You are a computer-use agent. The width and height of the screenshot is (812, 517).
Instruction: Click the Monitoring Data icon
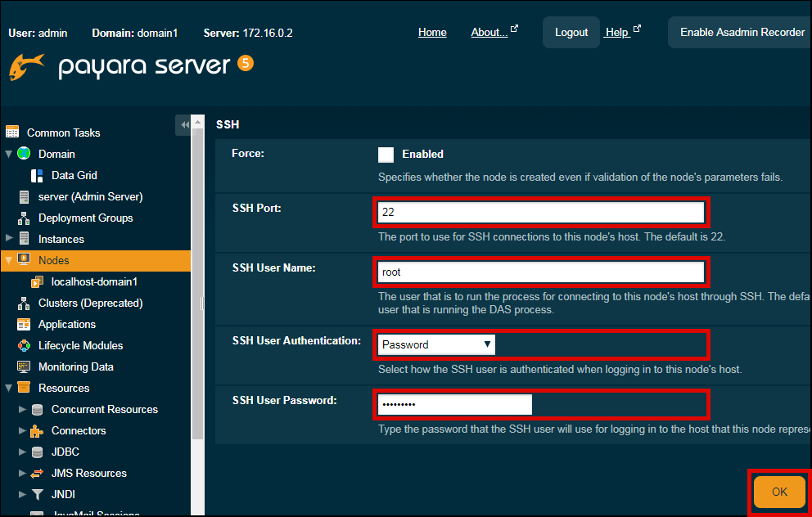tap(24, 366)
